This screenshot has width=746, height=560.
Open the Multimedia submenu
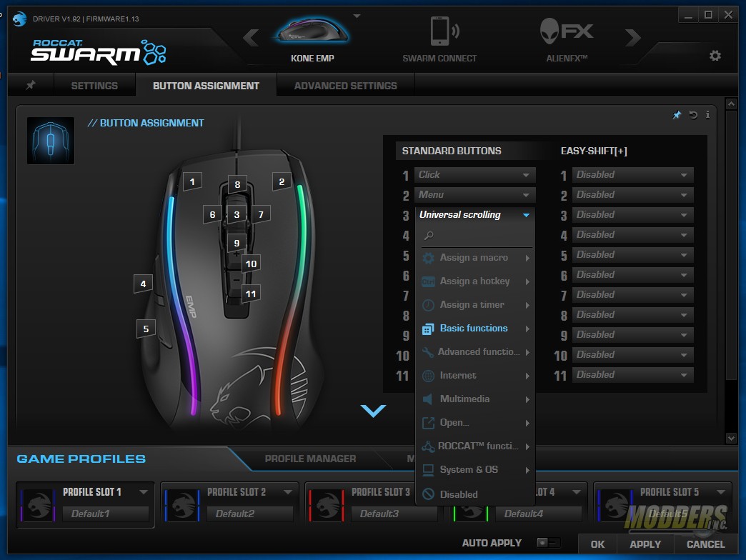(x=476, y=399)
